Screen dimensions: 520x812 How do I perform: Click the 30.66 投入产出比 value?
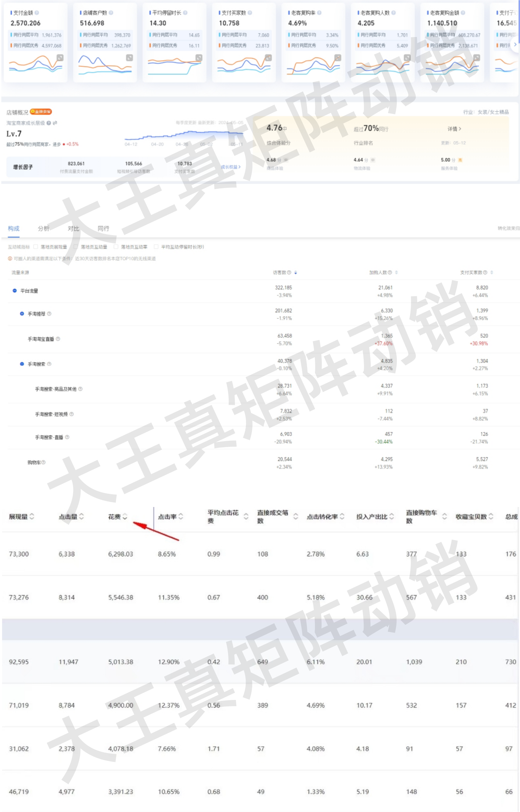pos(364,597)
